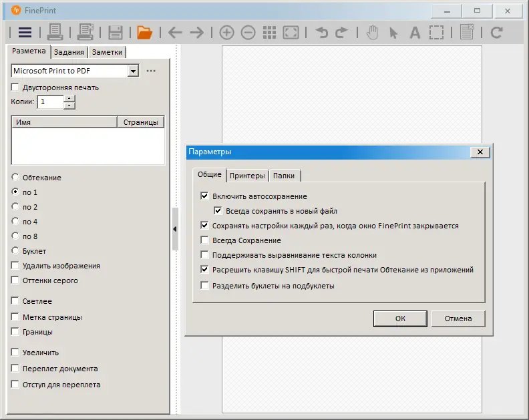Minimize the FinePrint window
This screenshot has height=420, width=529.
[447, 11]
